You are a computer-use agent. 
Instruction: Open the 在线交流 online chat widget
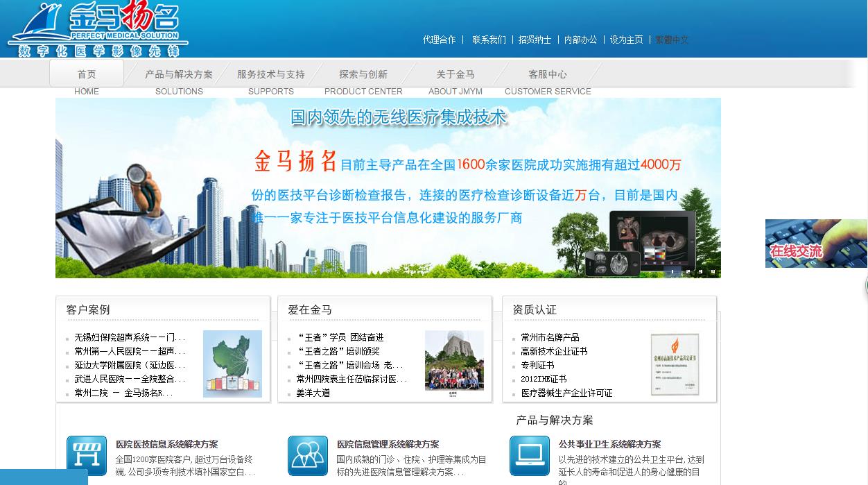click(816, 244)
